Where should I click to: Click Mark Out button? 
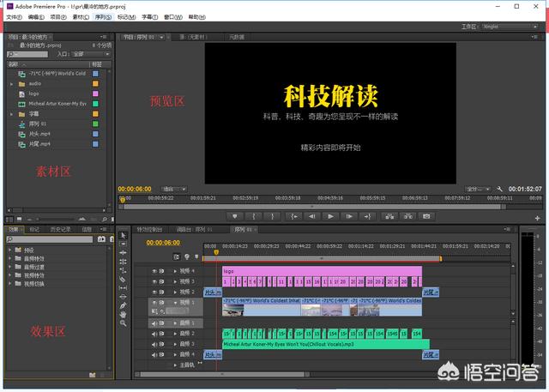(273, 216)
